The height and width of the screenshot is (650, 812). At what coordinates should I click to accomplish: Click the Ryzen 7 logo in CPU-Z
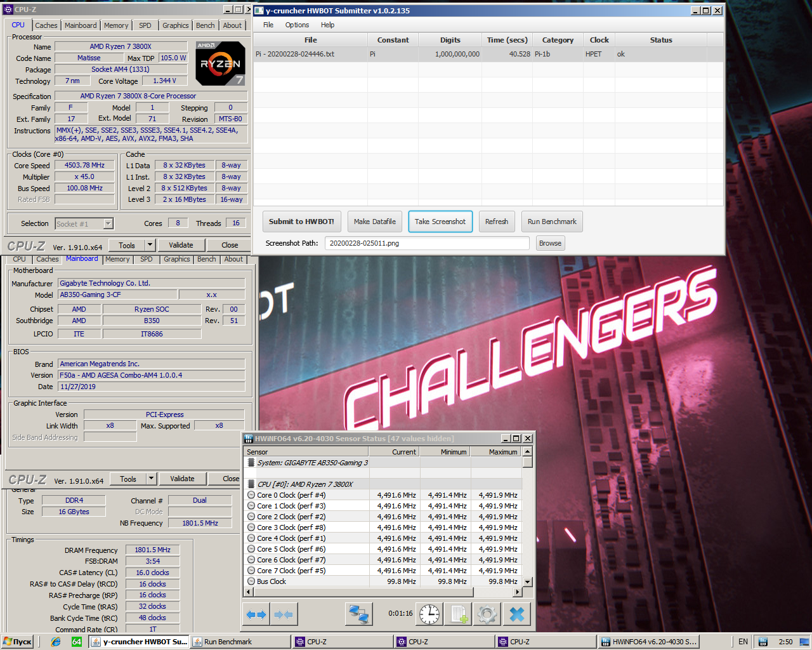click(220, 63)
